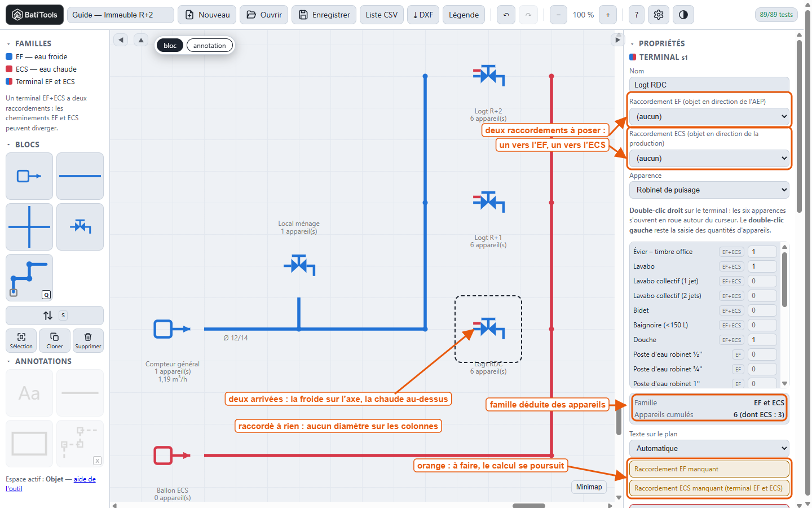The image size is (812, 508).
Task: Clone the selected block with Cloner
Action: [x=55, y=340]
